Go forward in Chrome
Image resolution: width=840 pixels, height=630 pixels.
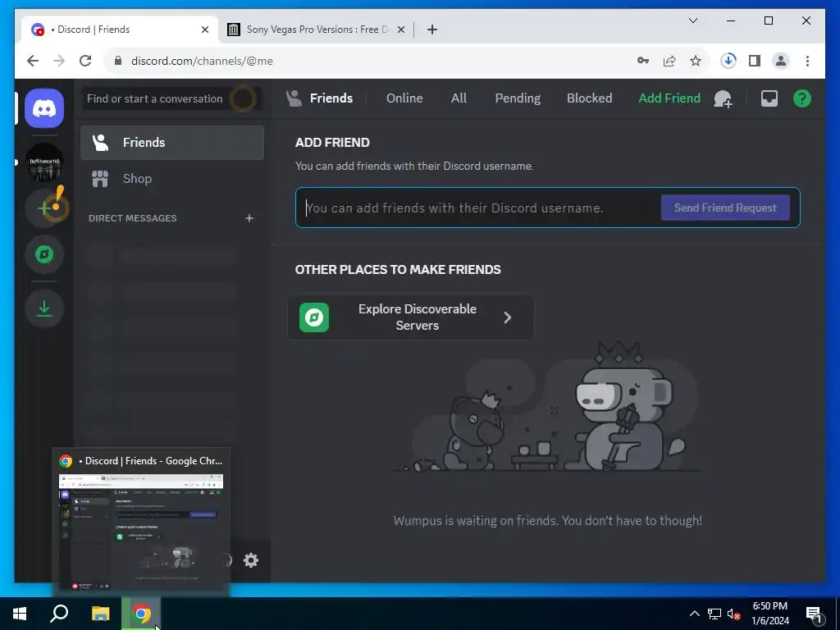tap(59, 61)
